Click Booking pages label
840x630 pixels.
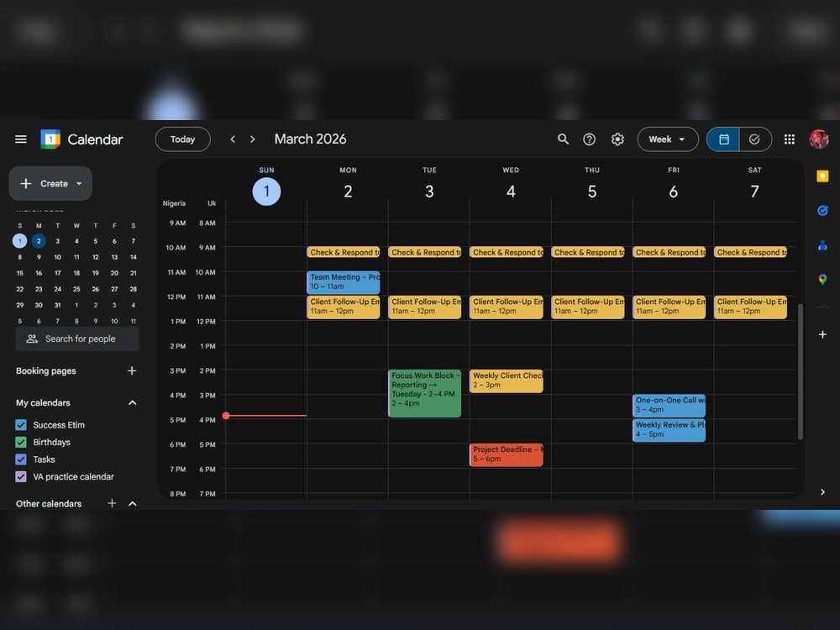coord(46,370)
